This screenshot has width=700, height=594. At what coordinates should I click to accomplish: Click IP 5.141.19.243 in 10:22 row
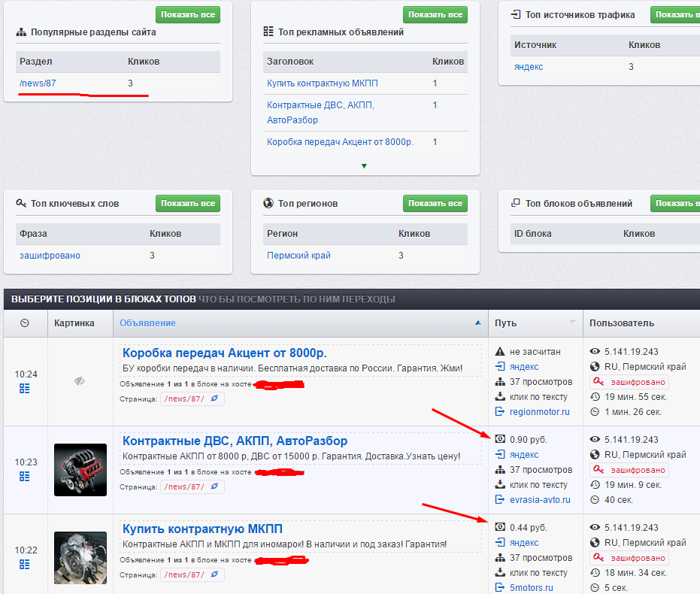[632, 528]
